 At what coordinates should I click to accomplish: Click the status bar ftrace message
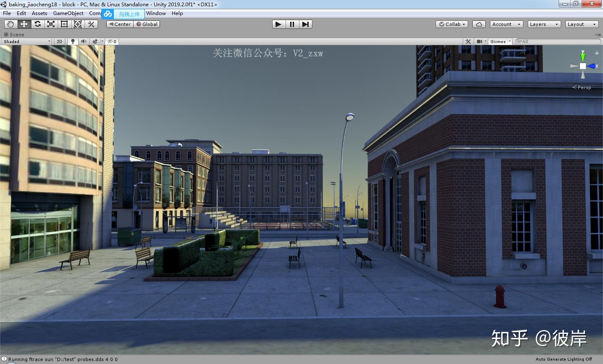[63, 359]
